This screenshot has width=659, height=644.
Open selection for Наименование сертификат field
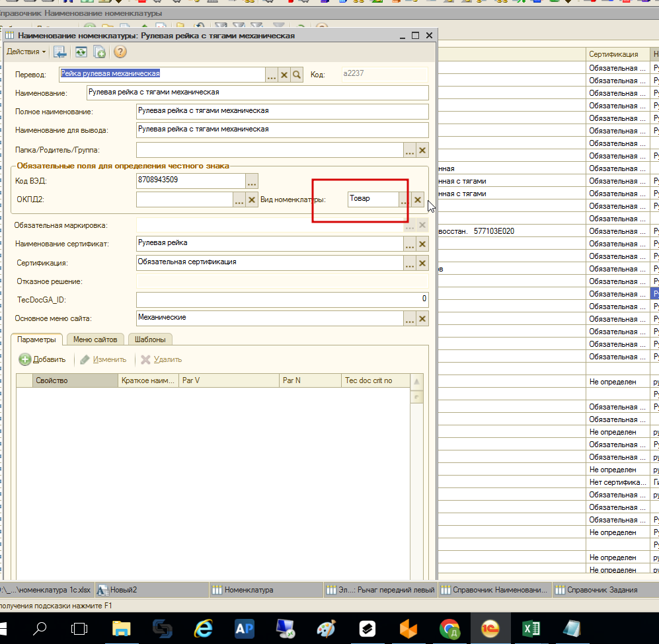410,244
